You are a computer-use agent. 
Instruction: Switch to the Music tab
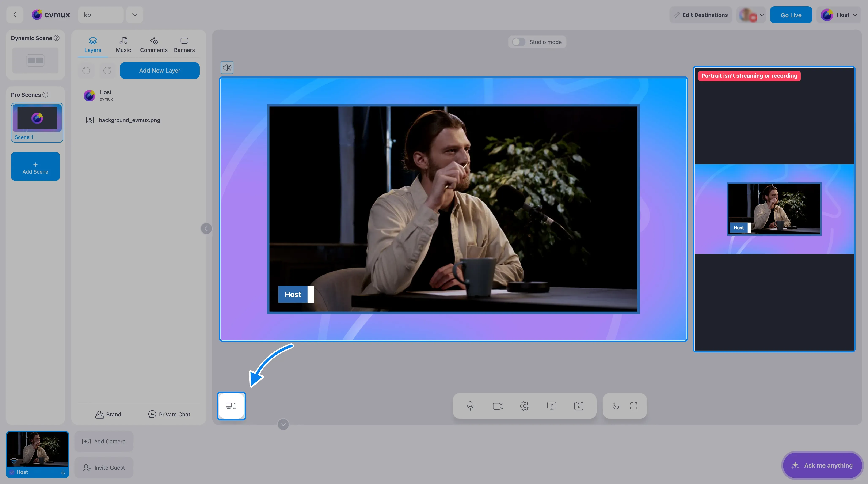pos(123,45)
